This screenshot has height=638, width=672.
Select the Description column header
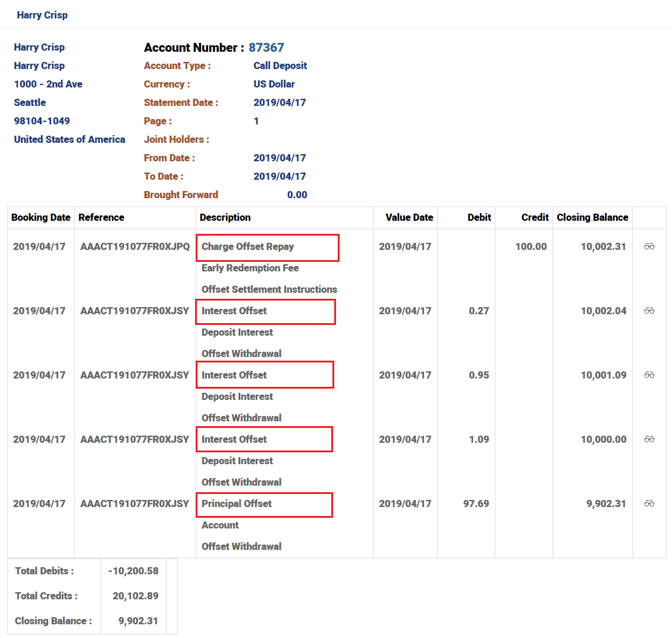[x=225, y=217]
